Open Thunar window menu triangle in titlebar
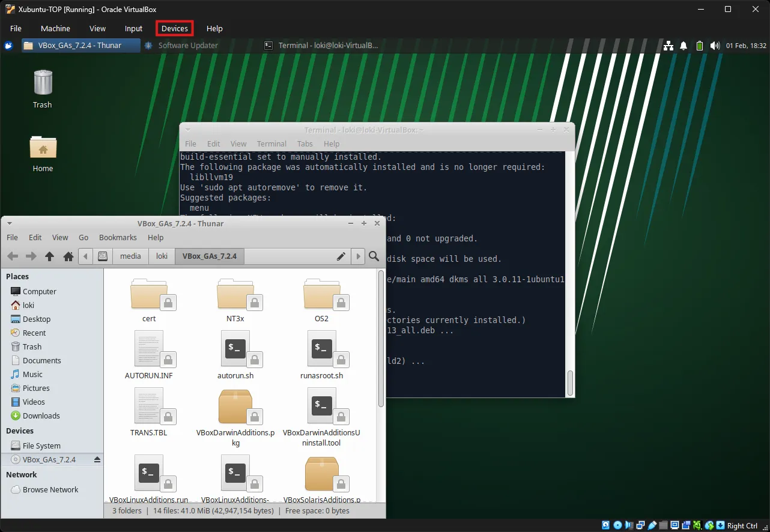Viewport: 770px width, 532px height. [x=9, y=223]
